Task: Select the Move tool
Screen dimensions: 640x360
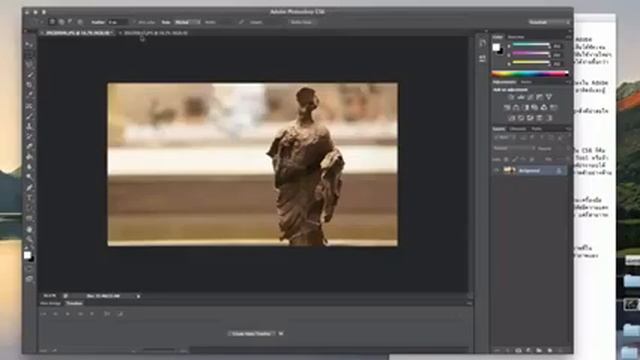Action: [29, 44]
